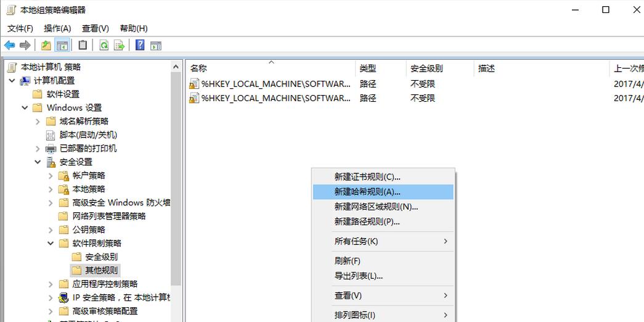Click the folder icon beside 公钥策略
This screenshot has width=644, height=322.
click(63, 229)
